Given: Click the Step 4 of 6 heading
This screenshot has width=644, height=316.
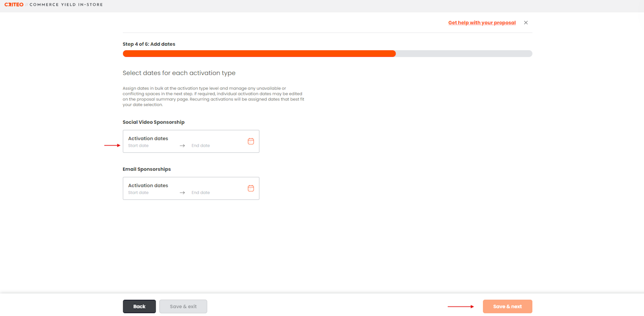Looking at the screenshot, I should (149, 44).
